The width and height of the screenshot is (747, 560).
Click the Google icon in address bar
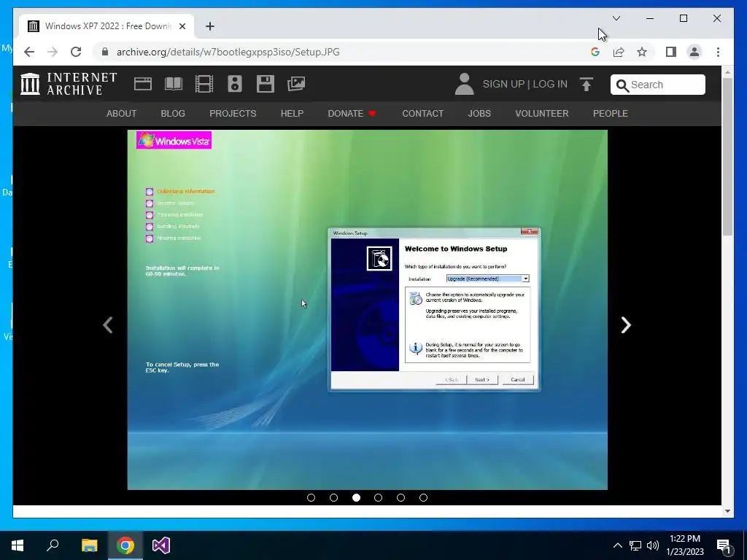point(595,52)
